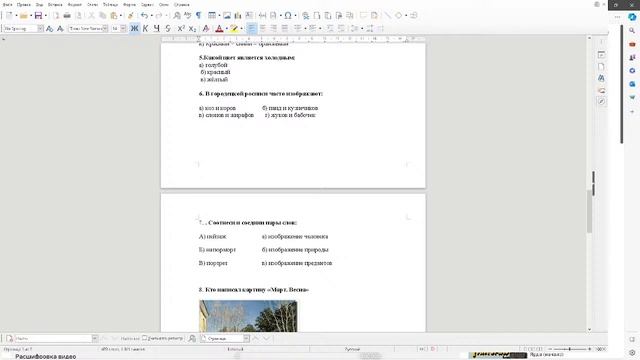
Task: Open the Вставка menu
Action: pos(55,4)
